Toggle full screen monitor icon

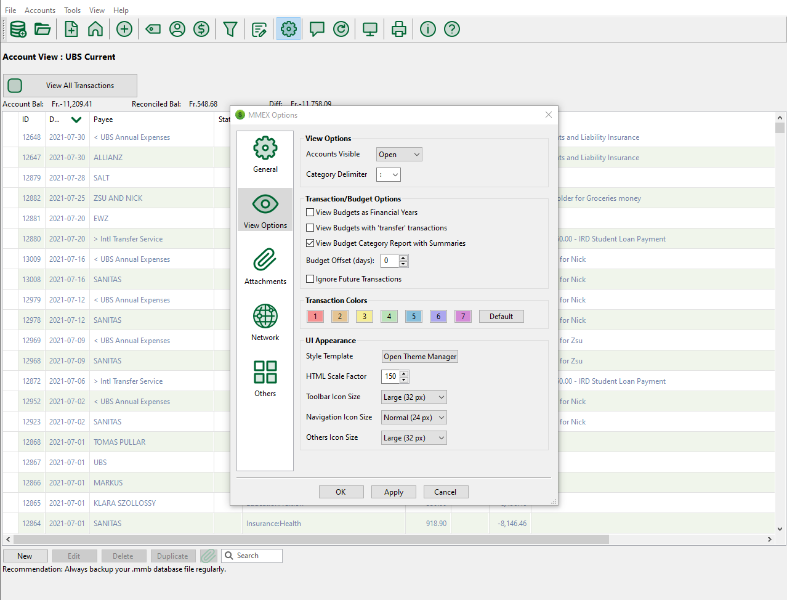click(x=370, y=29)
